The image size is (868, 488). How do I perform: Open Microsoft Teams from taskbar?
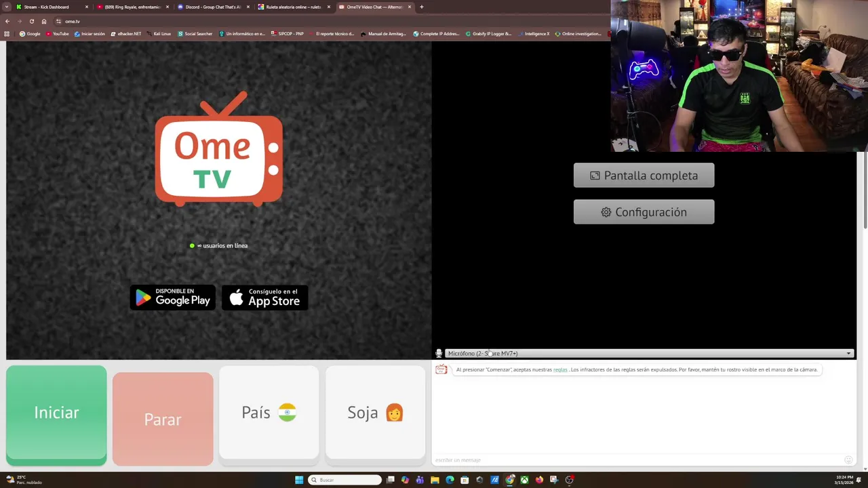[x=420, y=480]
